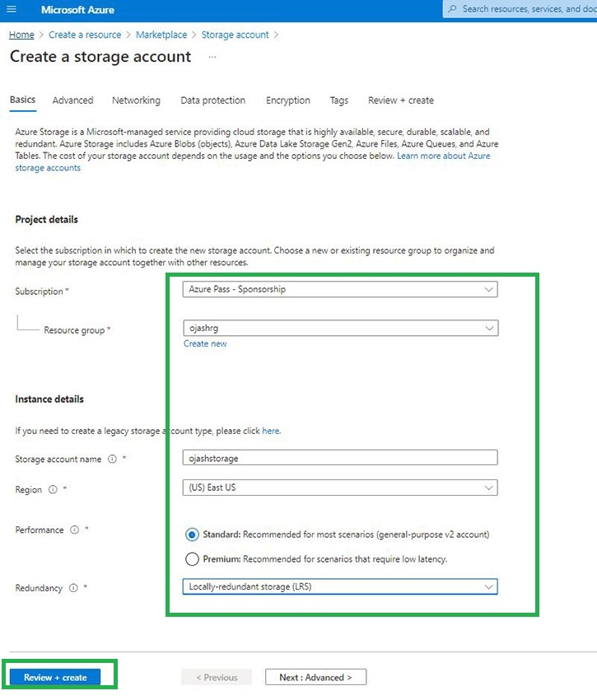Click the Performance info icon
The image size is (597, 700).
[74, 530]
